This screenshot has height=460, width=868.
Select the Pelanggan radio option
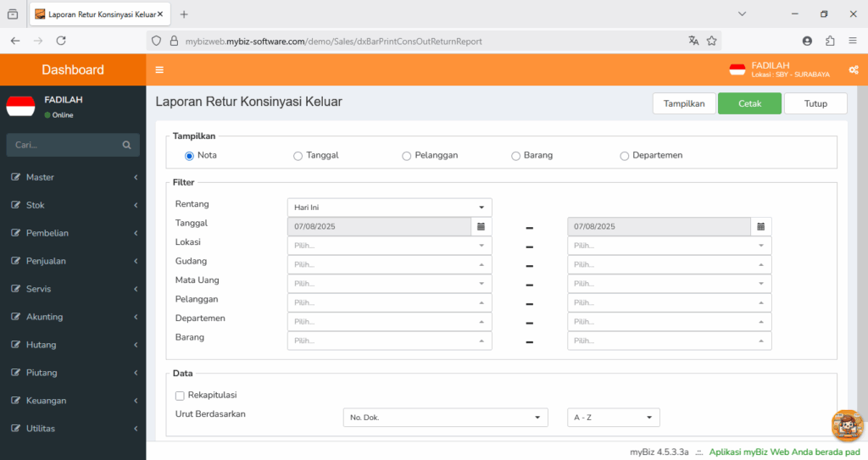click(x=406, y=156)
